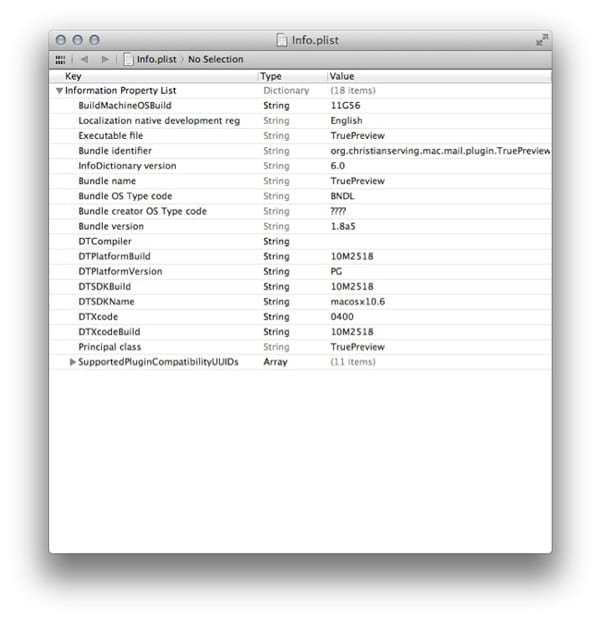The width and height of the screenshot is (600, 620).
Task: Enter full screen using the top-right arrows icon
Action: tap(541, 40)
